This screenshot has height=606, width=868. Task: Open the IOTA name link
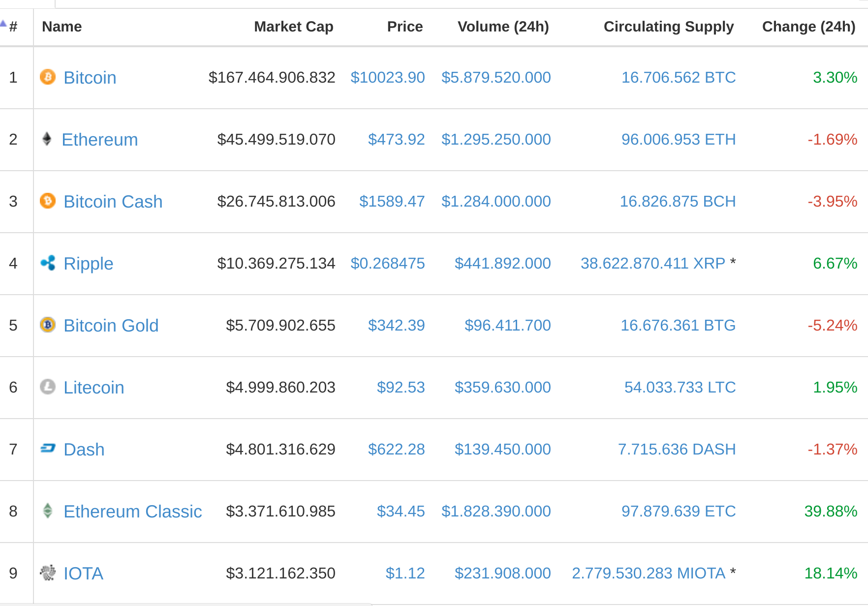click(84, 574)
